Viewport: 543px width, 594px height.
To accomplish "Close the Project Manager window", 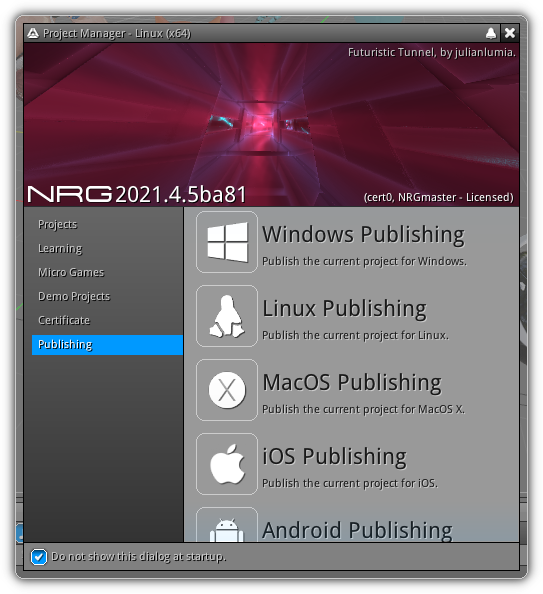I will 510,33.
